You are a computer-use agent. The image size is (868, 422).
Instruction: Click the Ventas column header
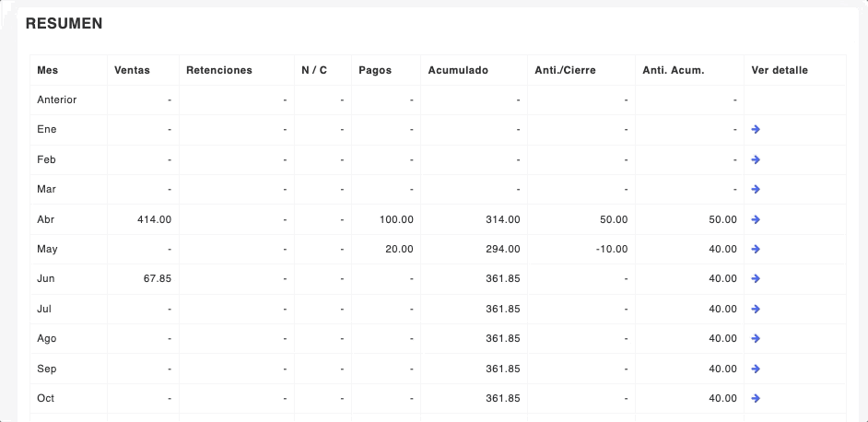[132, 70]
